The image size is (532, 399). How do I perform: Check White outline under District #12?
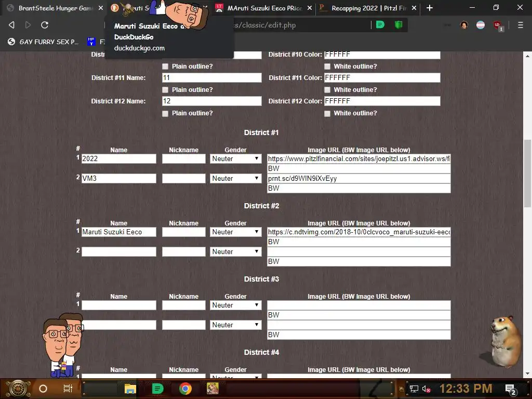click(x=327, y=113)
